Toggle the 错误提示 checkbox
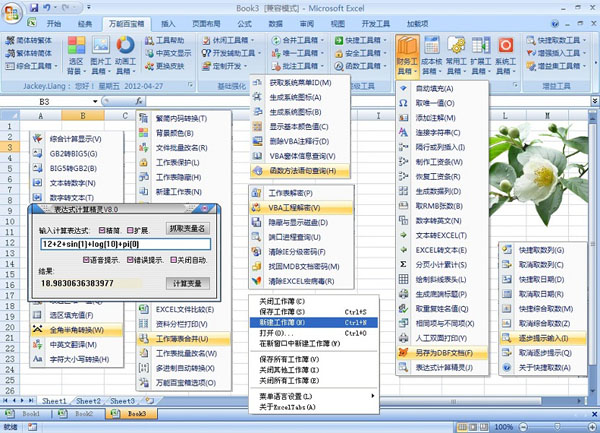Screen dimensions: 600x433 pos(130,260)
